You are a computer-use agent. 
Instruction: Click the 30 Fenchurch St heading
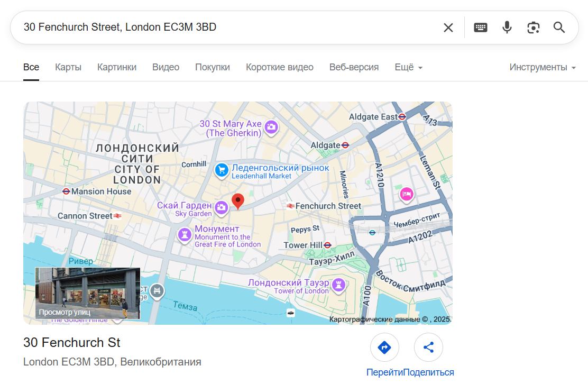[71, 342]
